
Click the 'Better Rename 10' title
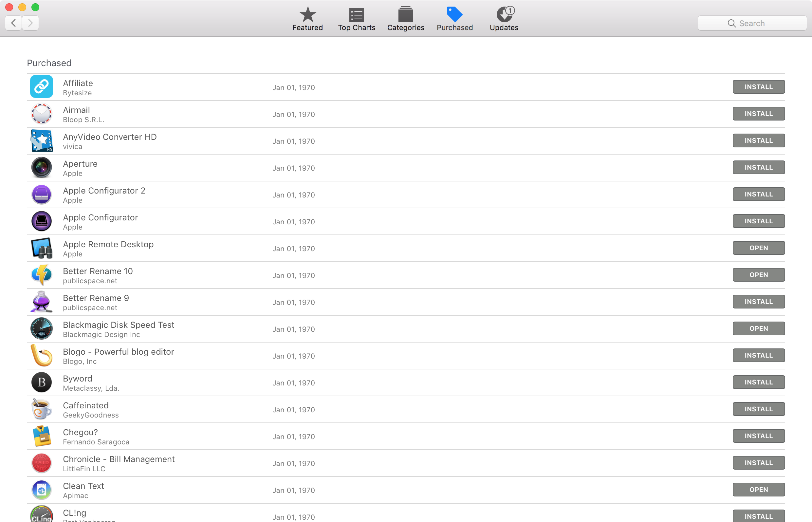[98, 271]
